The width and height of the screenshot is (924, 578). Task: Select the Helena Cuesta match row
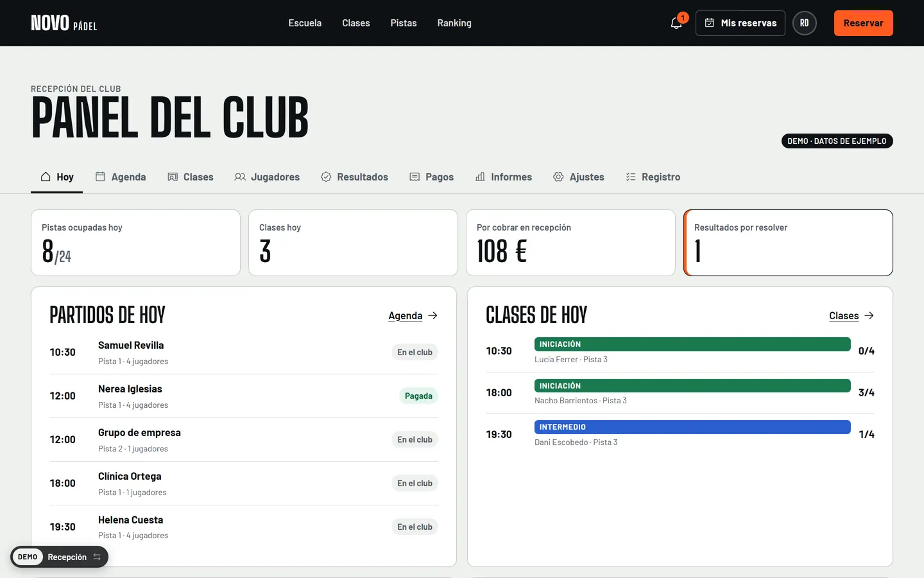(244, 527)
